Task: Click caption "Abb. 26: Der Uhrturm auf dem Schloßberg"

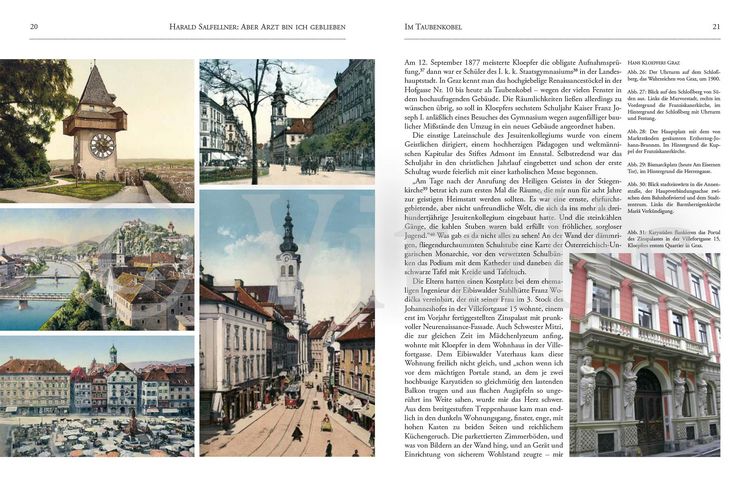Action: point(673,75)
